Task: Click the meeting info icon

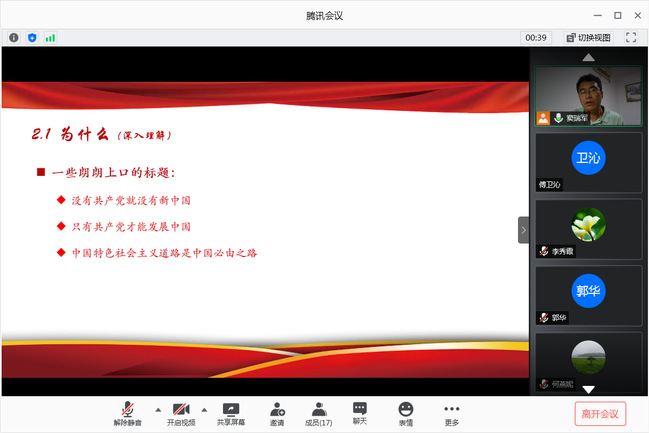Action: pos(14,37)
